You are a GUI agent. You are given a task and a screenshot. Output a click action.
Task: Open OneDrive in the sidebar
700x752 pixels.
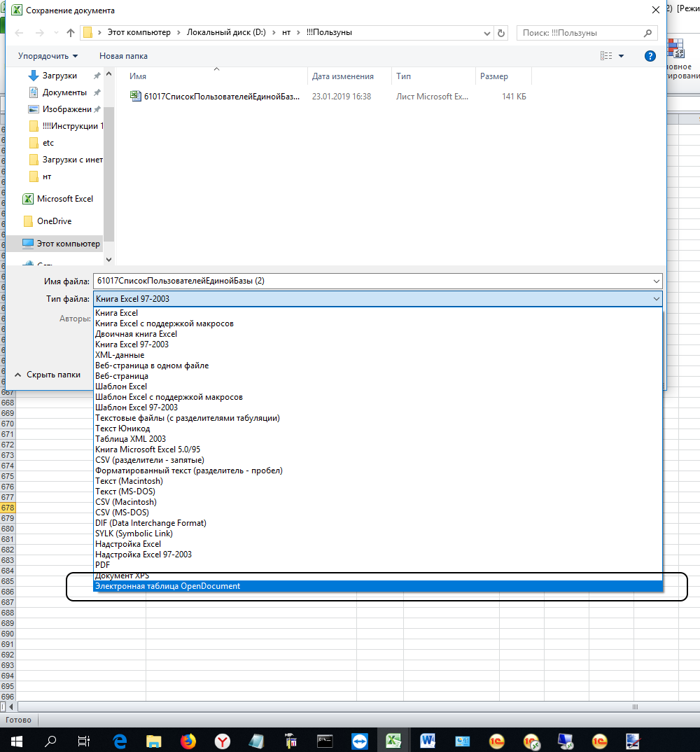[x=54, y=221]
